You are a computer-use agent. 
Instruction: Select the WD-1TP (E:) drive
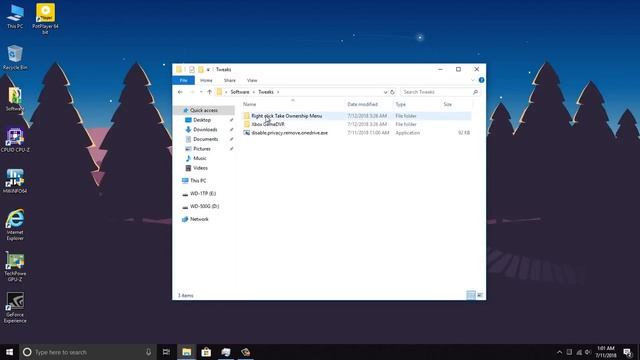click(203, 193)
